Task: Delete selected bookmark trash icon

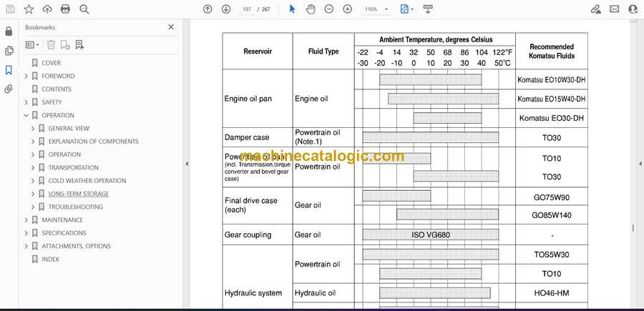Action: pyautogui.click(x=51, y=45)
